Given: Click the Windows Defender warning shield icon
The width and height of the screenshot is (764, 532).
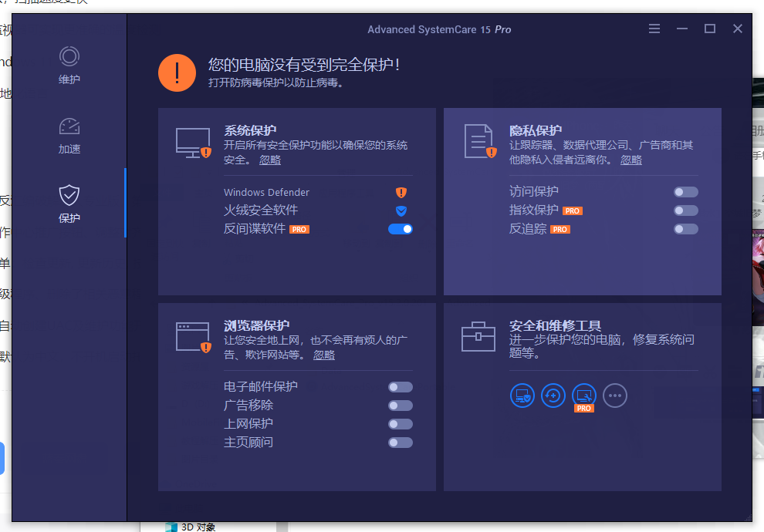Looking at the screenshot, I should tap(401, 193).
